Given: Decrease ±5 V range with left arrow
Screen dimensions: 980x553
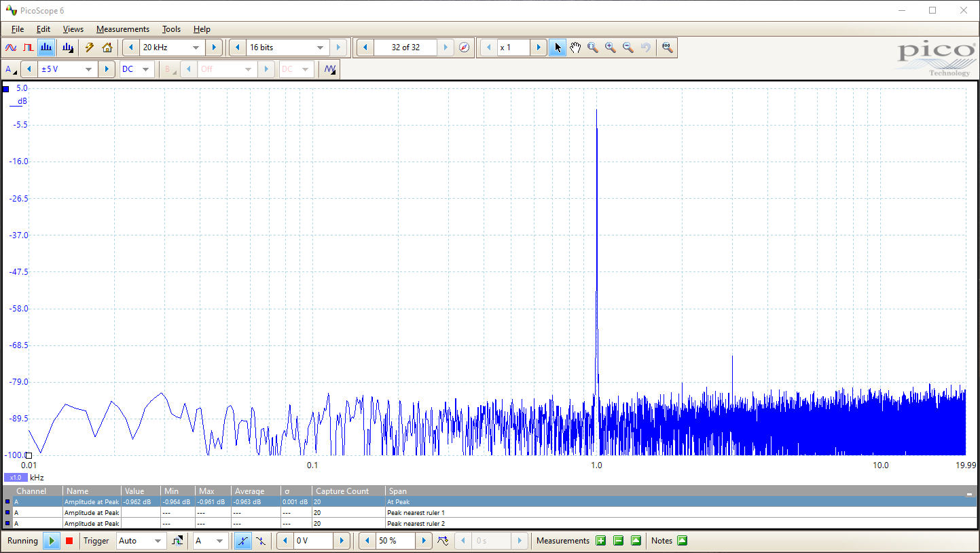Looking at the screenshot, I should (x=29, y=69).
